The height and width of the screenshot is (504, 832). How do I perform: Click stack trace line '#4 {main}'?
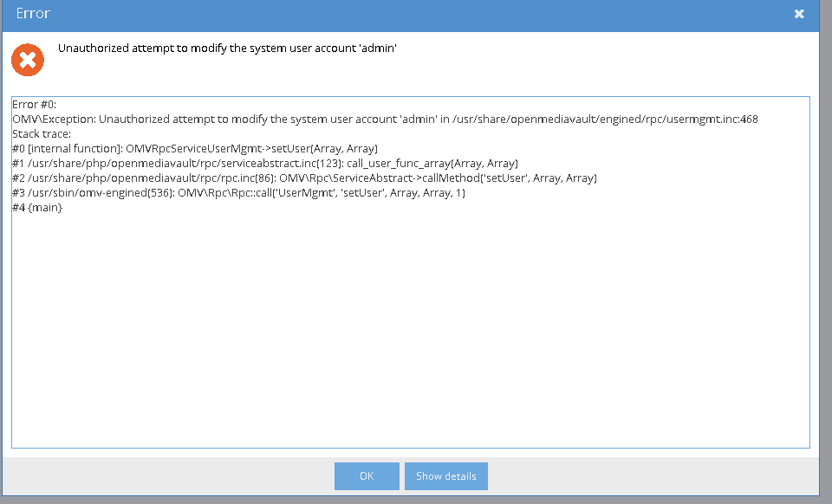pos(37,208)
